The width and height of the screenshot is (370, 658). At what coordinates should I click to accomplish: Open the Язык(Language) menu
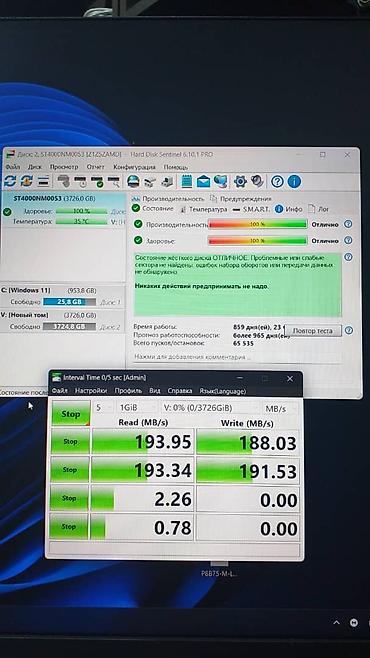(222, 391)
